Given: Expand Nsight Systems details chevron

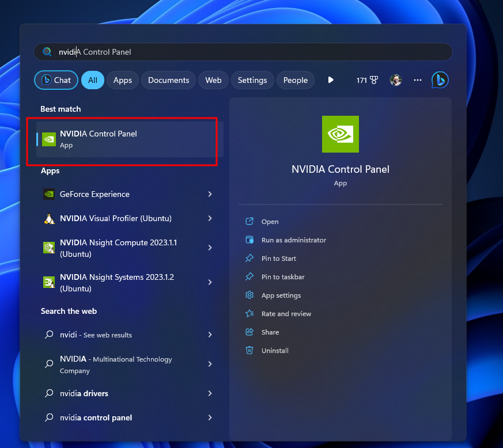Looking at the screenshot, I should [210, 282].
